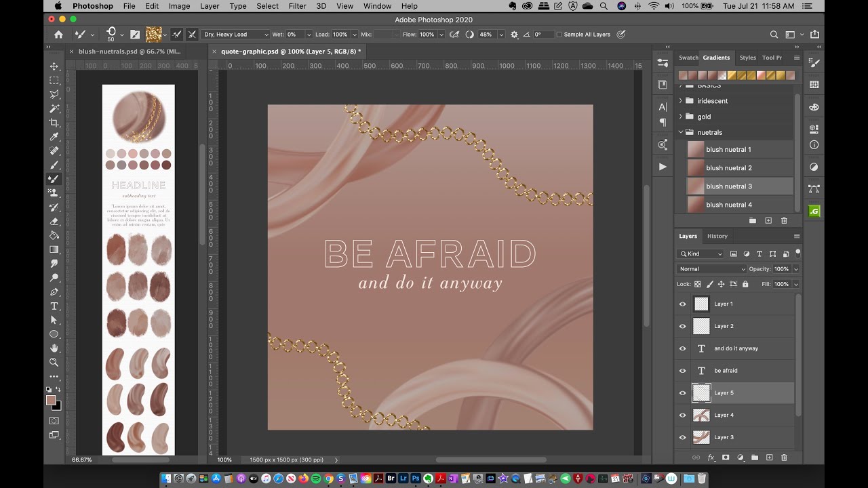Image resolution: width=868 pixels, height=488 pixels.
Task: Select the Move tool
Action: tap(54, 66)
